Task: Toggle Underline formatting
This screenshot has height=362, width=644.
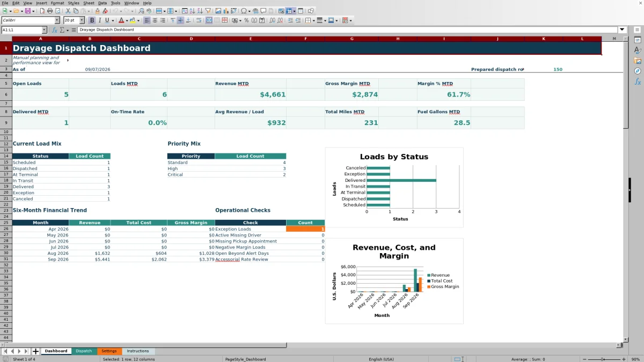Action: pos(107,20)
